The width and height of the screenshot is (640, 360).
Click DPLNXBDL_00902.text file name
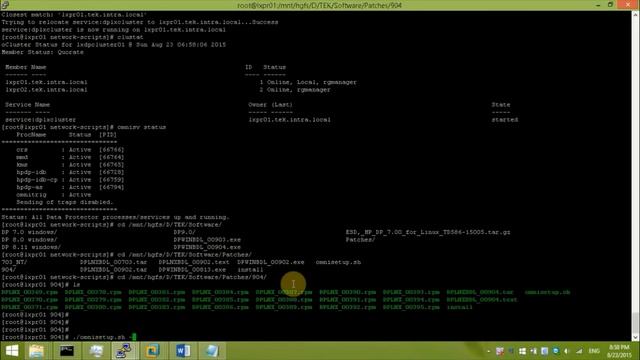click(194, 262)
